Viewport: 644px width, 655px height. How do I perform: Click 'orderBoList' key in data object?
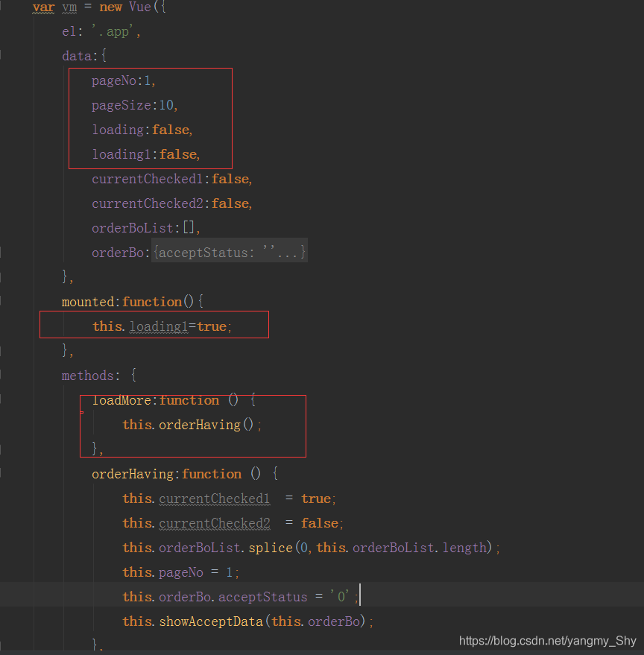[133, 228]
